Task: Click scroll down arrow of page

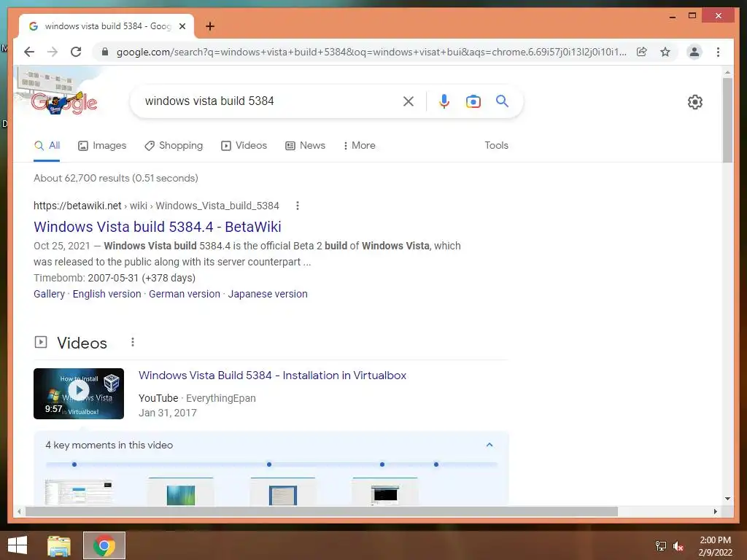Action: (727, 499)
